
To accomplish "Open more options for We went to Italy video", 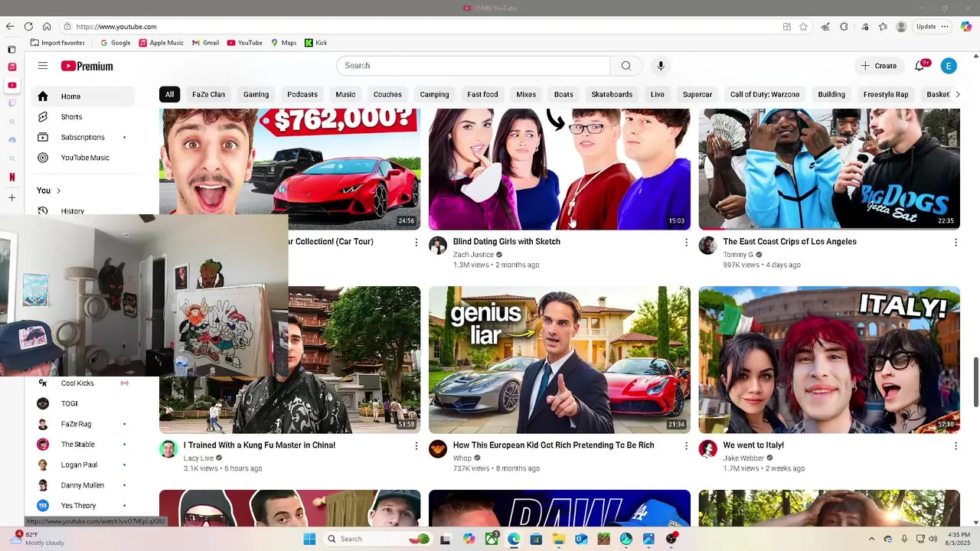I will click(955, 445).
